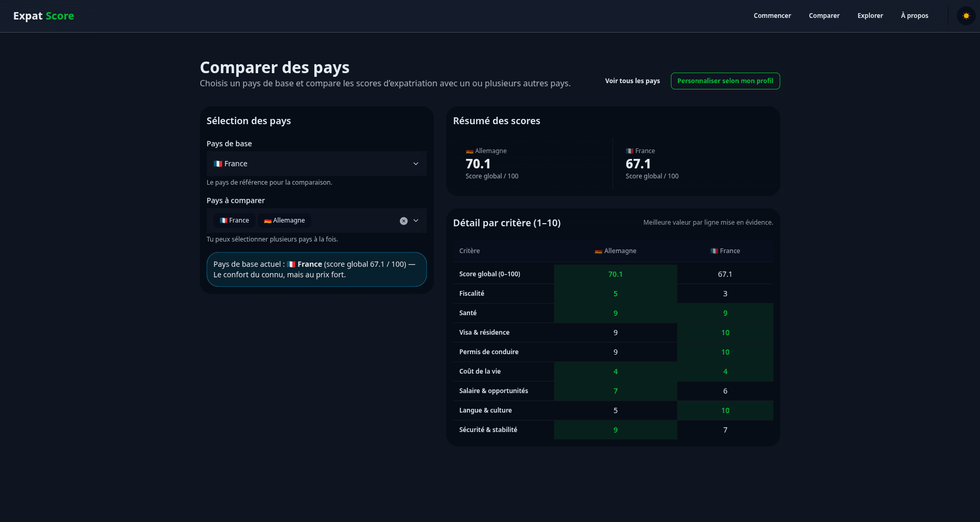Click Voir tous les pays link
980x522 pixels.
click(x=632, y=81)
